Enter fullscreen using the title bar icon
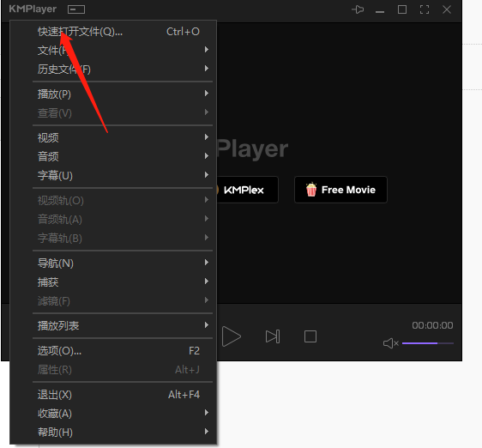The width and height of the screenshot is (482, 448). click(x=425, y=9)
